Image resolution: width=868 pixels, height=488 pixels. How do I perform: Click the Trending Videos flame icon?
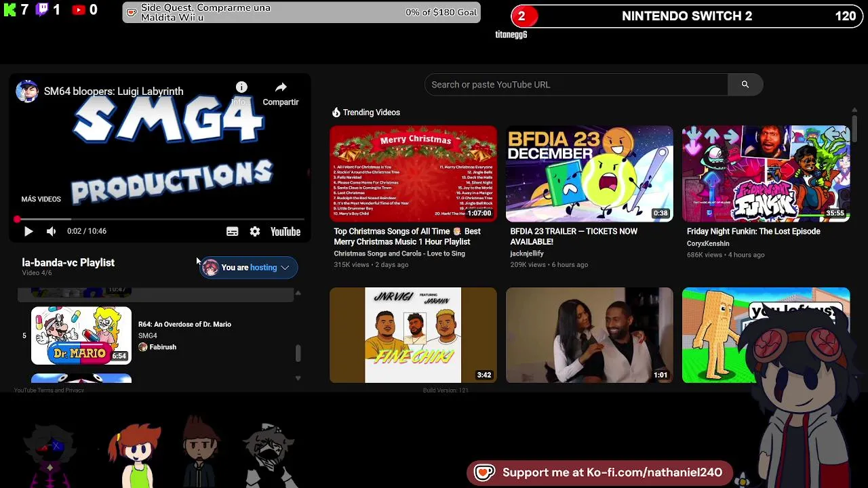(336, 113)
